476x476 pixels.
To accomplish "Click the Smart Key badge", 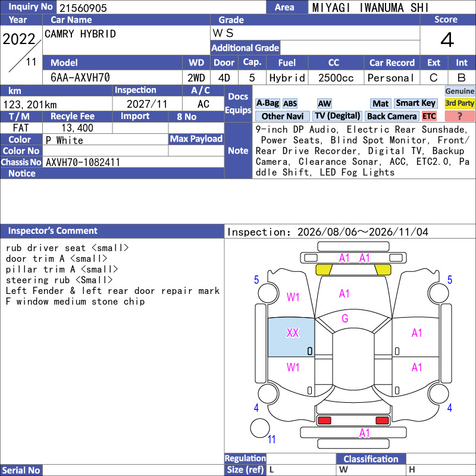I will click(x=415, y=104).
